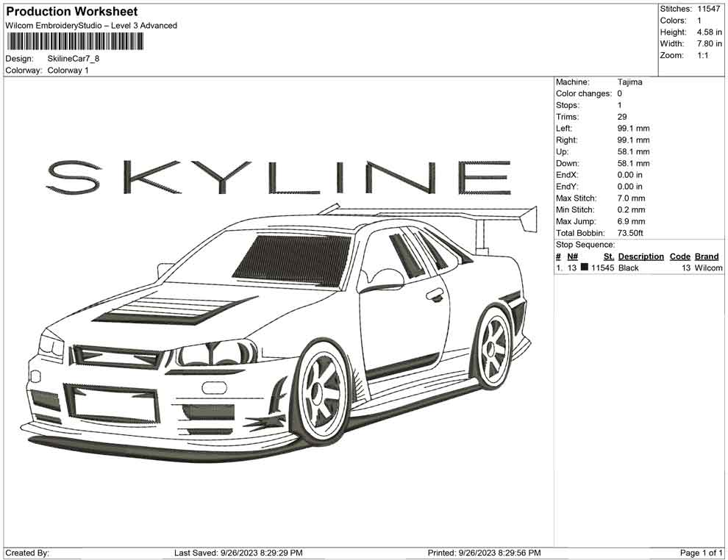728x560 pixels.
Task: Click the EndX value 0.00 in
Action: click(629, 175)
